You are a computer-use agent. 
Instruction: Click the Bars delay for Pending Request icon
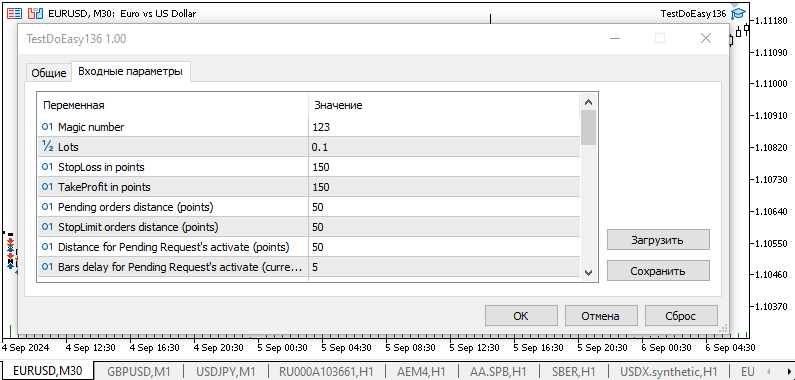click(47, 267)
